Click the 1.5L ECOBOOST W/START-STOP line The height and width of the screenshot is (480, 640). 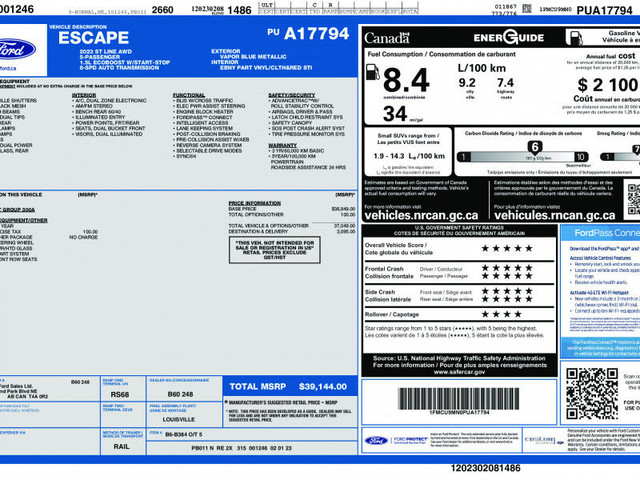tap(124, 62)
